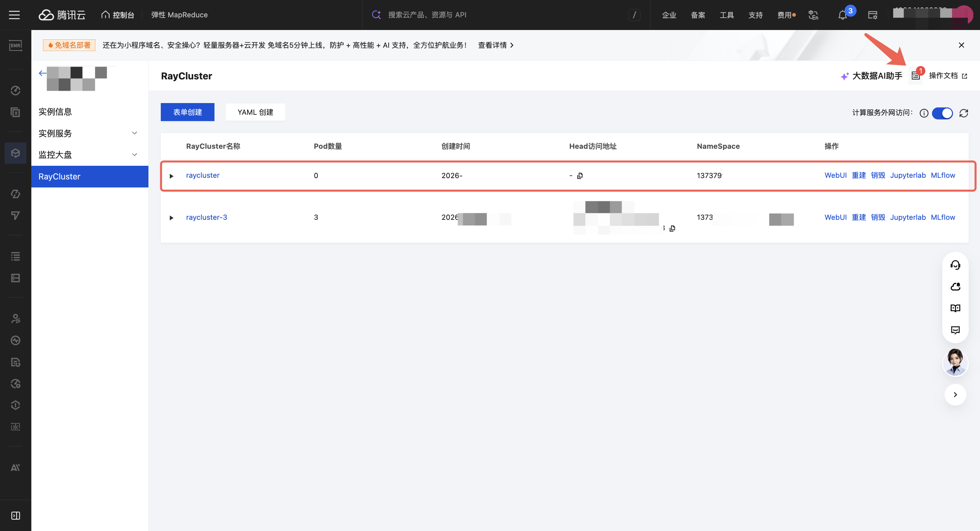The image size is (980, 531).
Task: Open the EMR icon in the sidebar
Action: 16,46
